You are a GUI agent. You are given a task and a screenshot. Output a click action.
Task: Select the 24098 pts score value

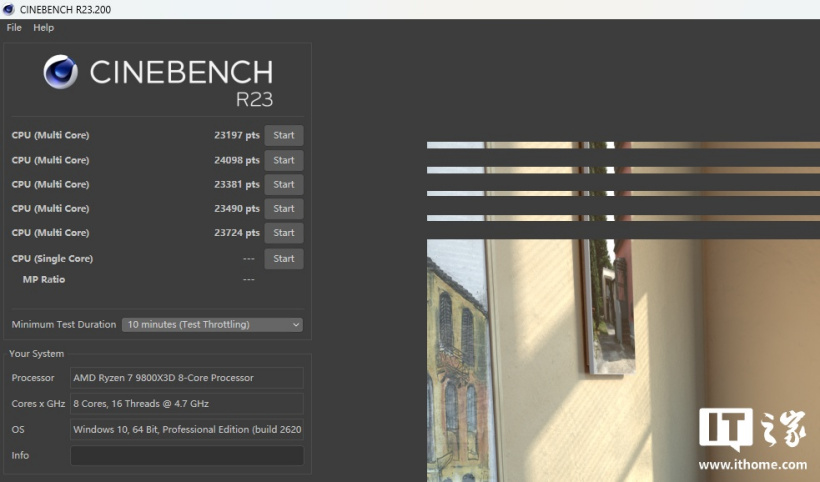pos(236,160)
